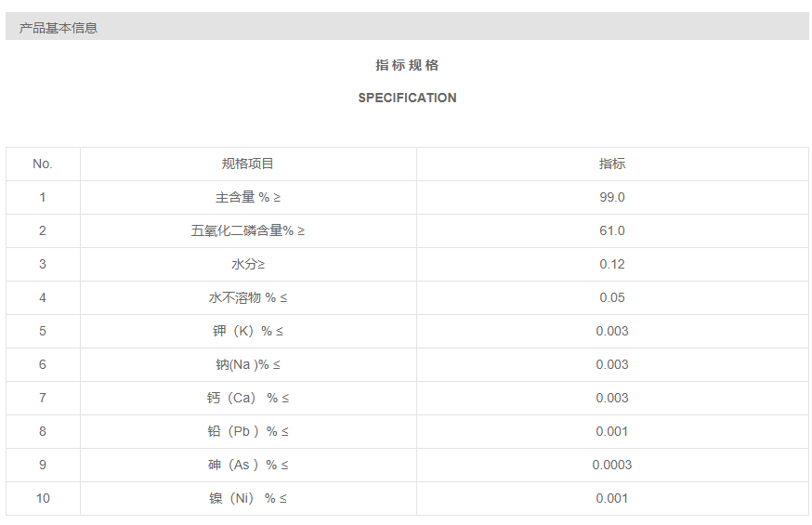Click the 0.12 value cell
812x525 pixels.
pyautogui.click(x=612, y=264)
